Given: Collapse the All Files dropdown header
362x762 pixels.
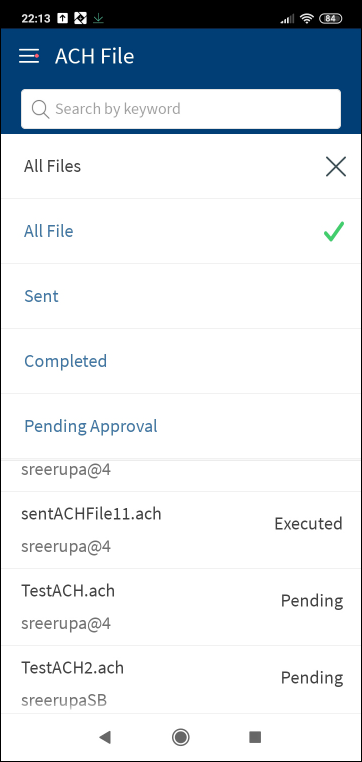Looking at the screenshot, I should [181, 166].
